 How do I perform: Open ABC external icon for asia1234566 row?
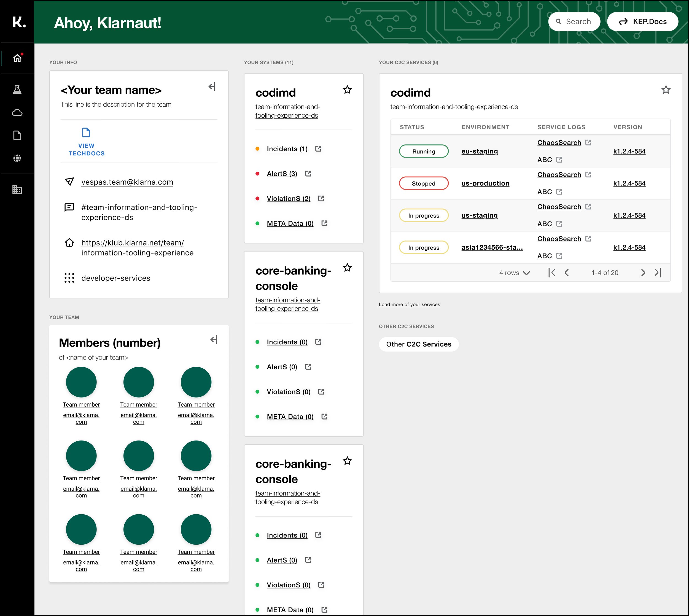pos(559,256)
